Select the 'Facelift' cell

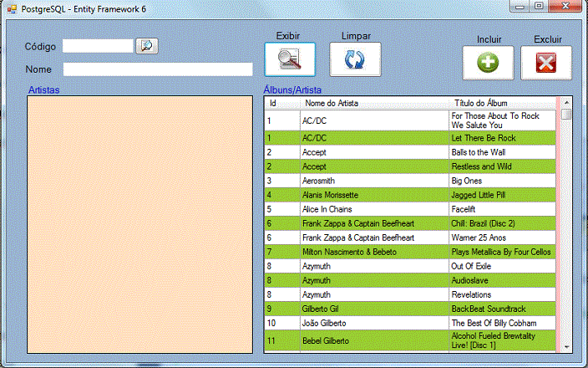(x=502, y=209)
